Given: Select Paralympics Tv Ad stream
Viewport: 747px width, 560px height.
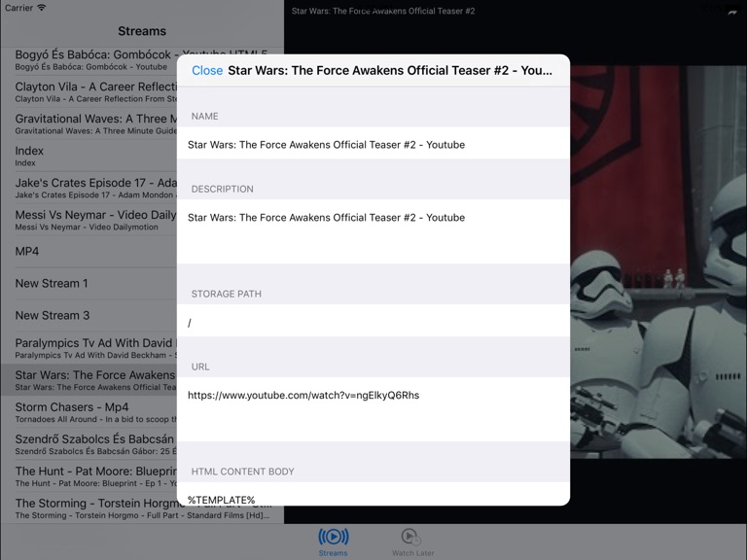Looking at the screenshot, I should tap(89, 348).
